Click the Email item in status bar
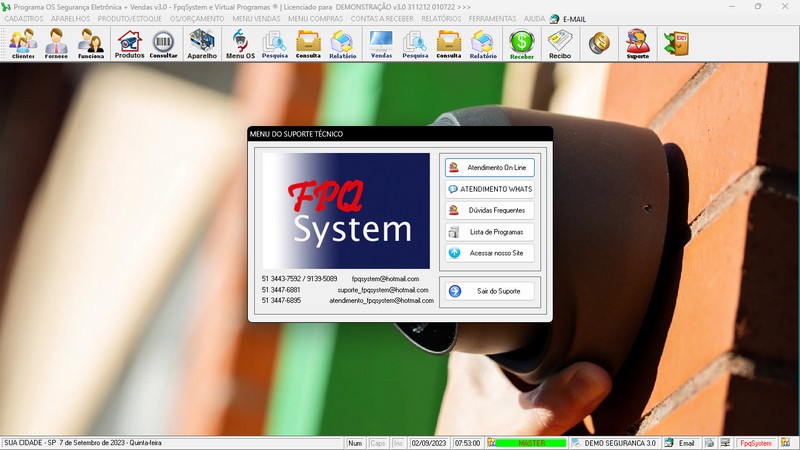The height and width of the screenshot is (450, 800). [681, 442]
